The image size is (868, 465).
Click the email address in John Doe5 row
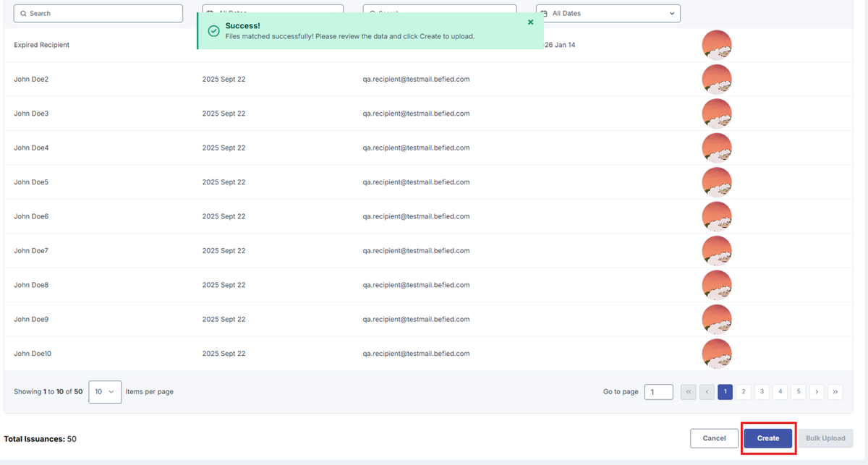click(417, 182)
